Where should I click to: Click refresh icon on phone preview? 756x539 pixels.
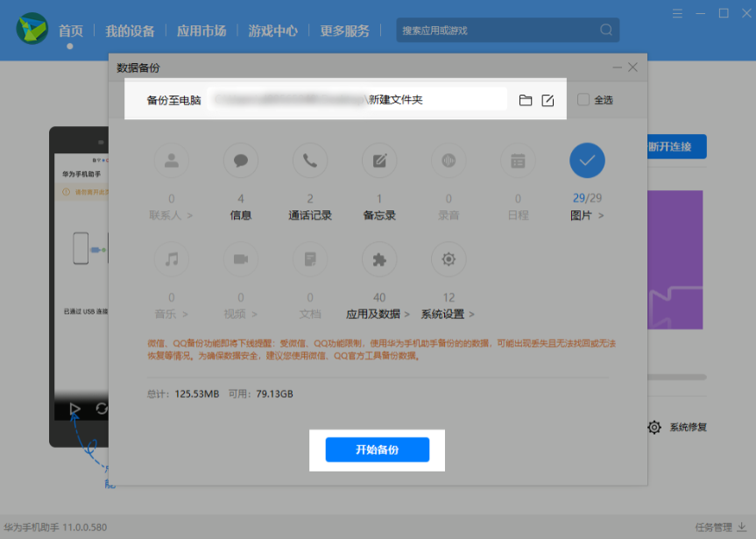102,408
